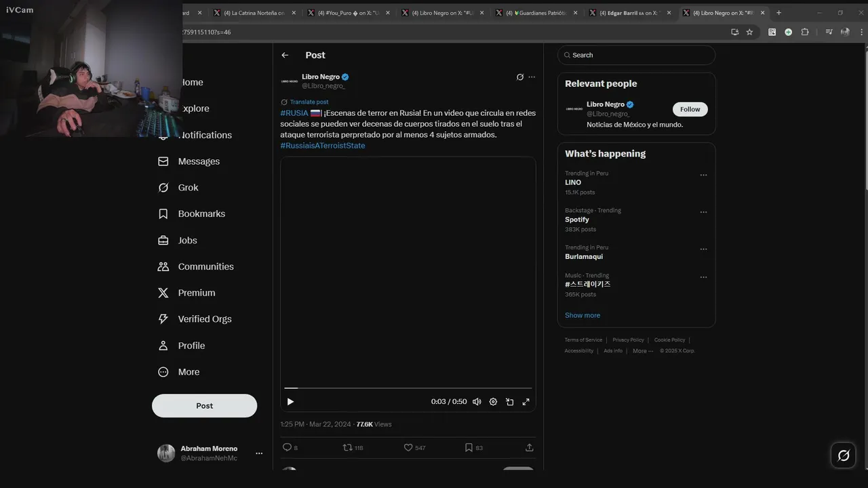This screenshot has width=868, height=488.
Task: Follow Libro Negro in Relevant people
Action: coord(690,109)
